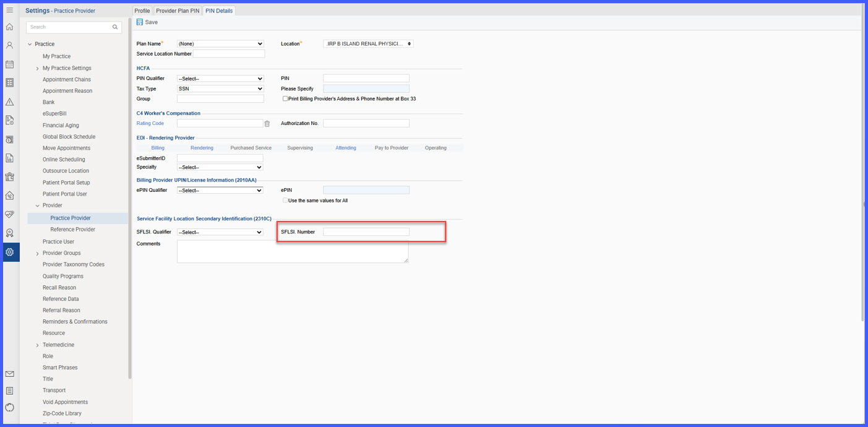This screenshot has width=868, height=427.
Task: Open the Plan Name dropdown
Action: pos(220,44)
